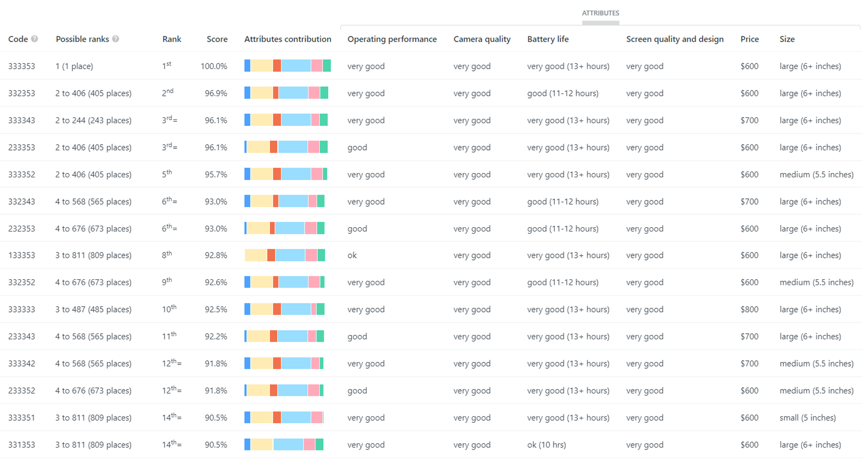Click the Camera quality column header
868x463 pixels.
click(482, 39)
